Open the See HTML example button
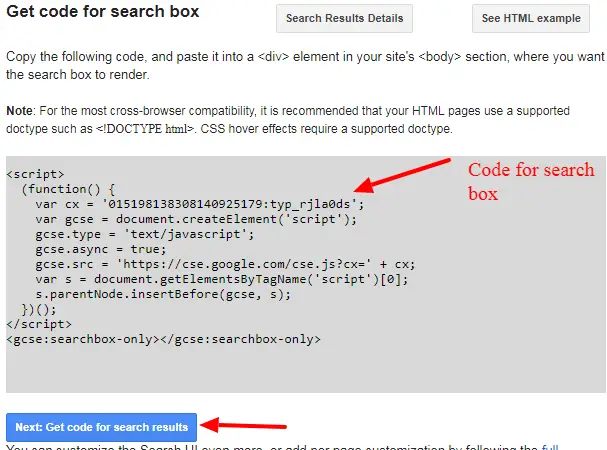607x450 pixels. tap(530, 18)
